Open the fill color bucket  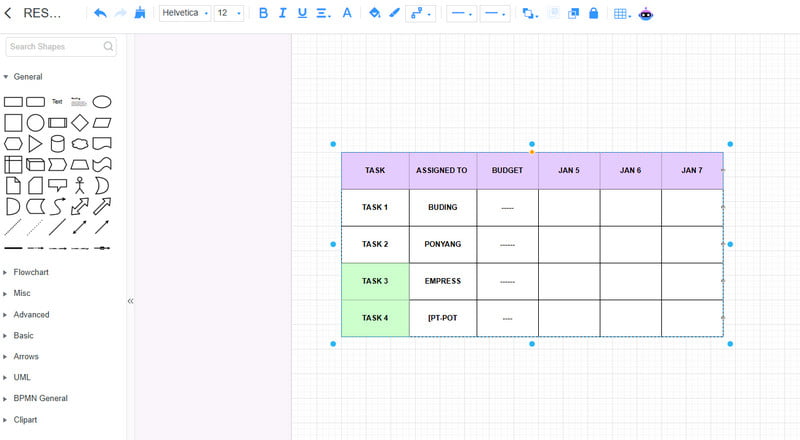click(x=374, y=13)
